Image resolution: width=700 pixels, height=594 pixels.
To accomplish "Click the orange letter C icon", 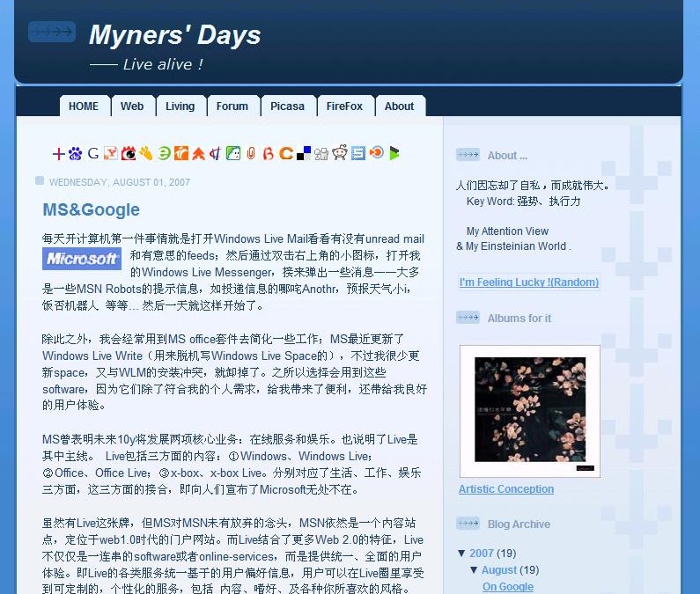I will click(286, 153).
